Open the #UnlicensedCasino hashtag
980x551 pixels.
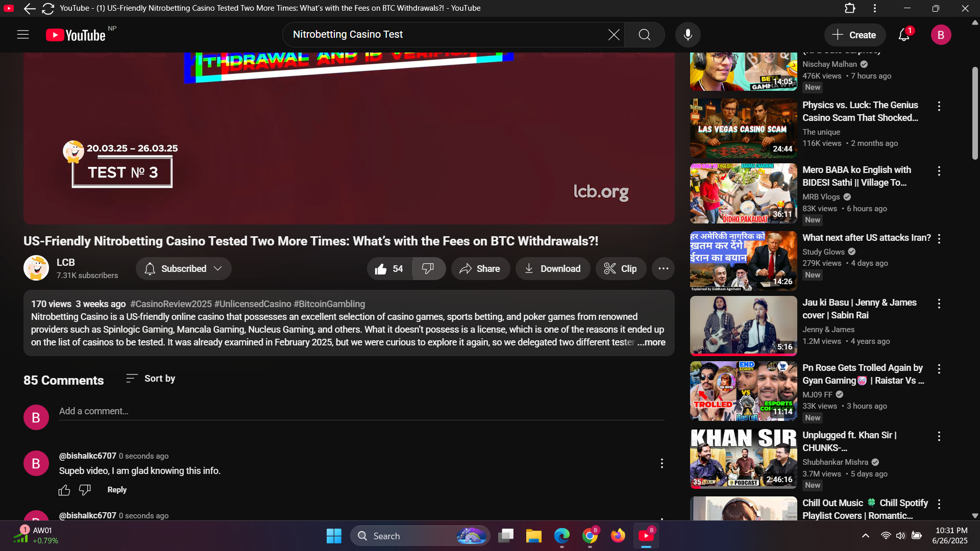[x=253, y=304]
